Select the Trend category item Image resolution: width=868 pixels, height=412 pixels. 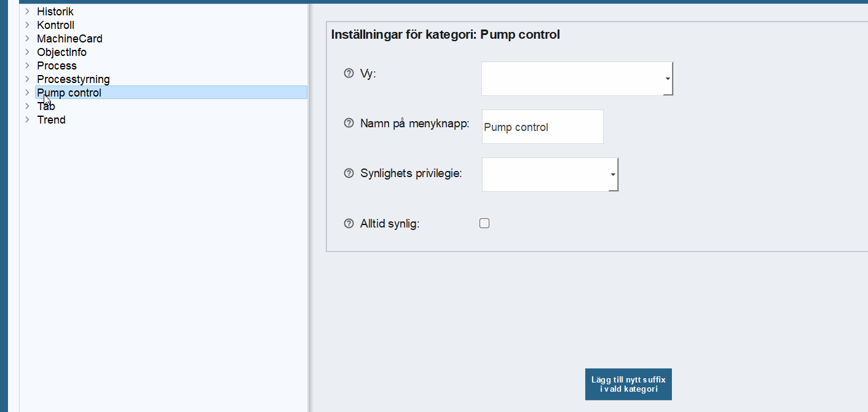(51, 120)
